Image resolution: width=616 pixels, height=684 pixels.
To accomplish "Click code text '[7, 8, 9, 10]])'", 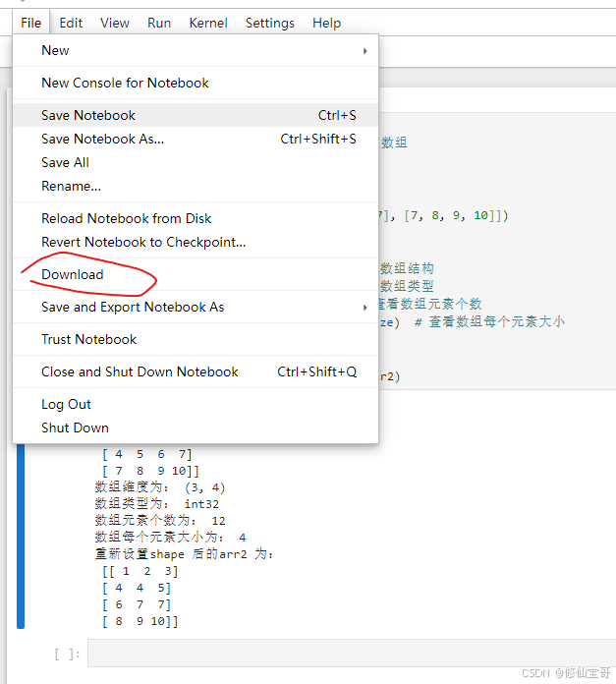I will click(x=456, y=215).
